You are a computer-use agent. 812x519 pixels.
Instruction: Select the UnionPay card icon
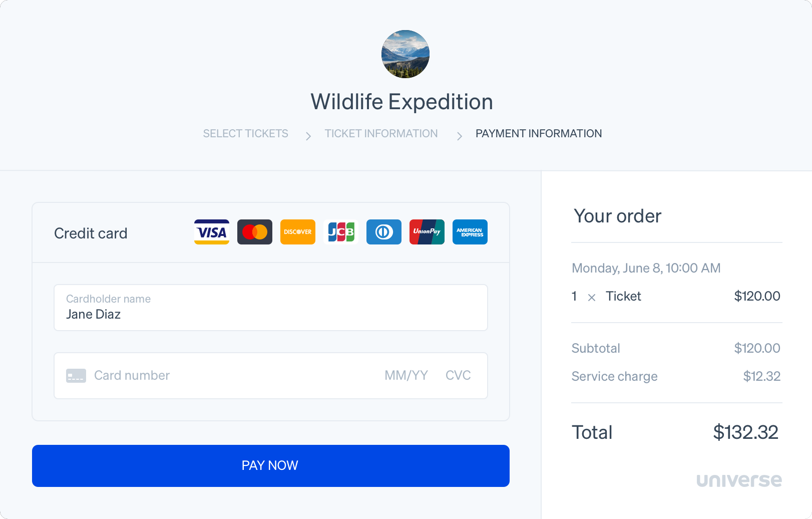coord(427,232)
